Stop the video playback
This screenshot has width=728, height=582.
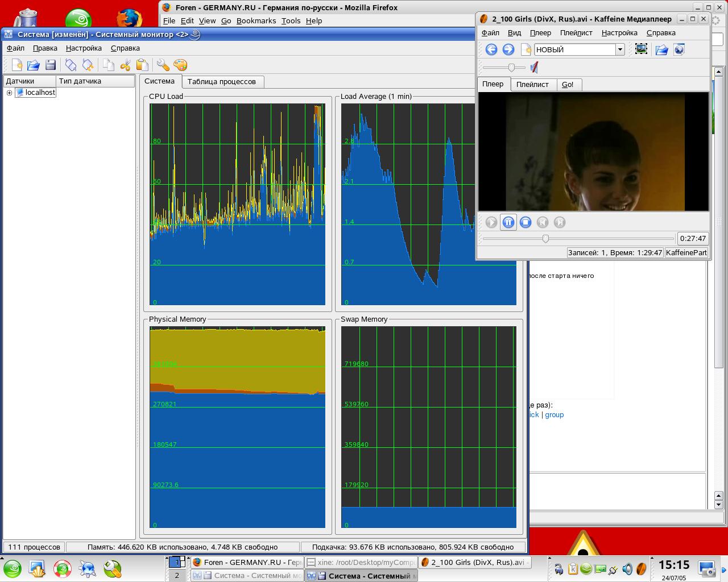coord(526,222)
